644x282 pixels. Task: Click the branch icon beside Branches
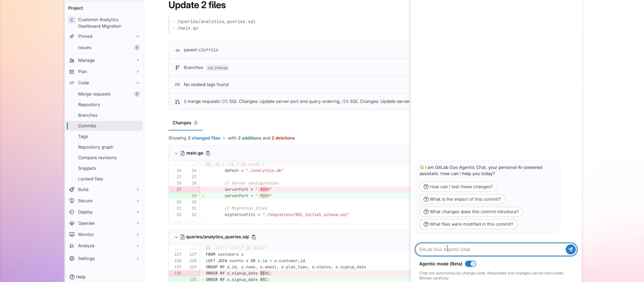point(177,68)
